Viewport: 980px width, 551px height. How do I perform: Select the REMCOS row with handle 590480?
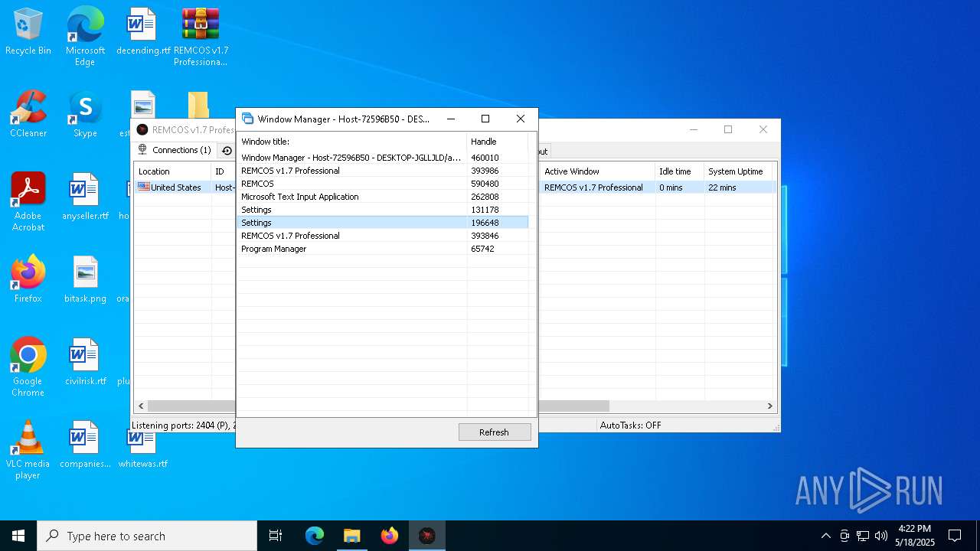[x=383, y=184]
